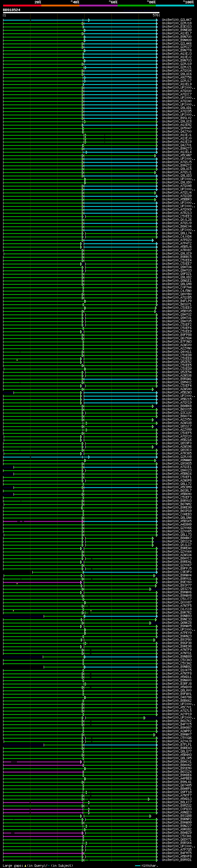Select the UniRef100_Q2MJ08 label
The image size is (197, 868).
pyautogui.click(x=177, y=457)
